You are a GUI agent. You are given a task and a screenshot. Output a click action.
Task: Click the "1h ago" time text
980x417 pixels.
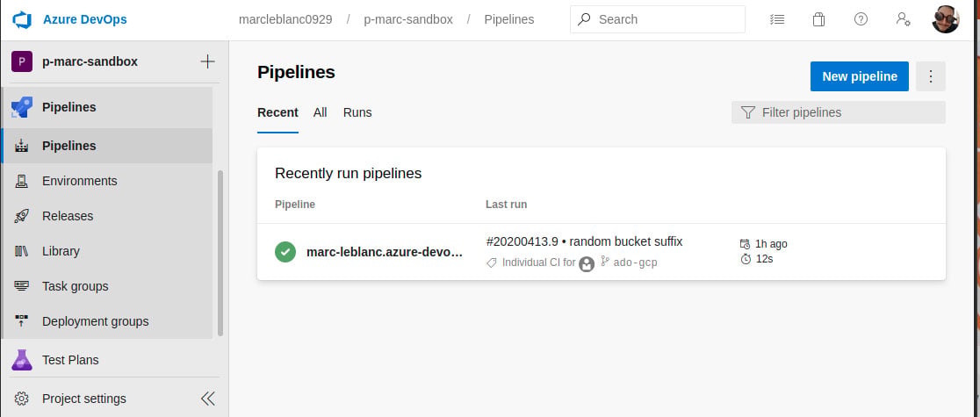[x=771, y=244]
